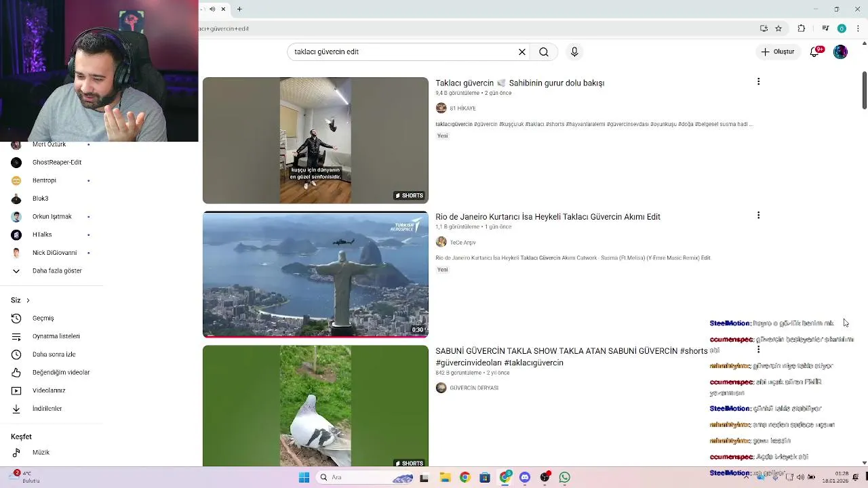Start voice search with microphone icon
The height and width of the screenshot is (488, 868).
pyautogui.click(x=574, y=52)
